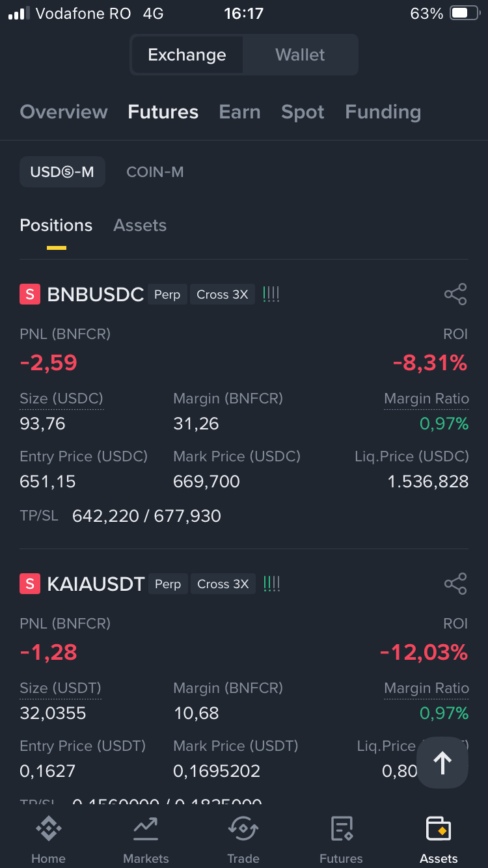Open the Futures icon in bottom bar

341,828
